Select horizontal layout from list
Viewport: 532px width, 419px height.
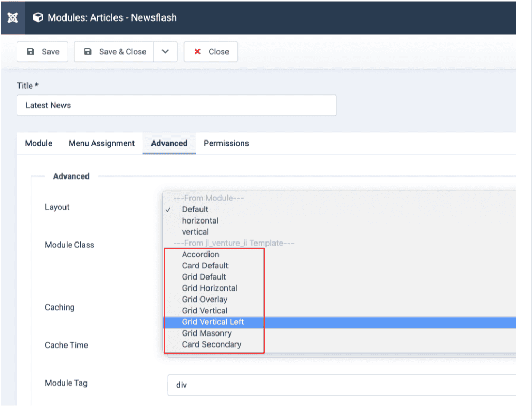(200, 220)
